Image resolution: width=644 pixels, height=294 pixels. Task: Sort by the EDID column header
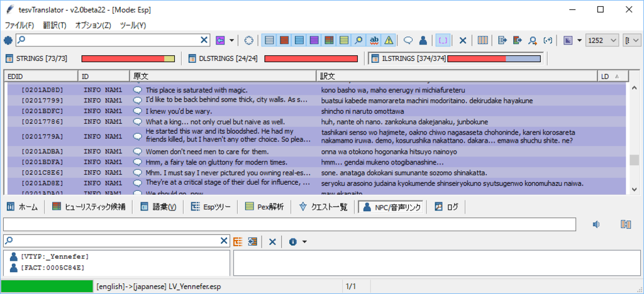click(42, 76)
